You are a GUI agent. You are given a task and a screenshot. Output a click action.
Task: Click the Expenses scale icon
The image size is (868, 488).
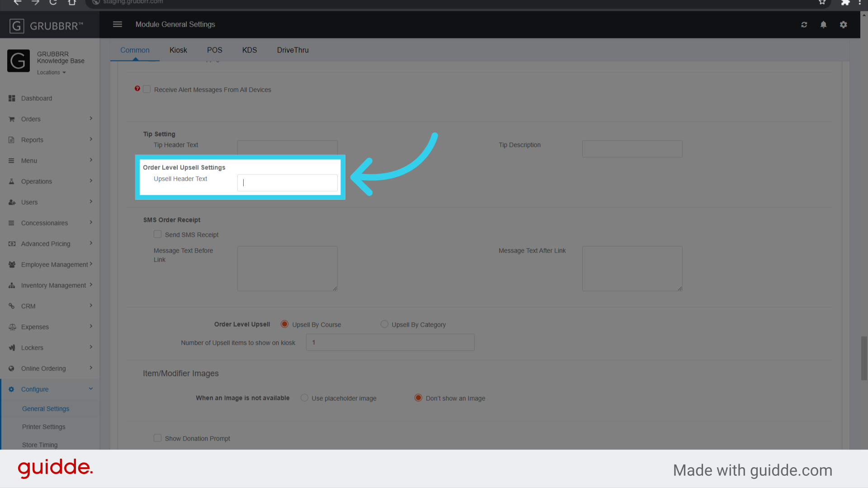12,327
